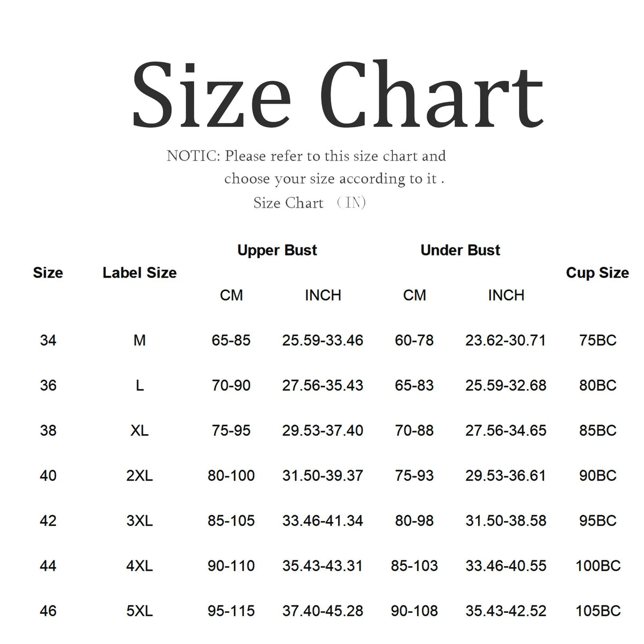The width and height of the screenshot is (644, 644).
Task: Select upper bust 65-85 CM value
Action: click(231, 340)
